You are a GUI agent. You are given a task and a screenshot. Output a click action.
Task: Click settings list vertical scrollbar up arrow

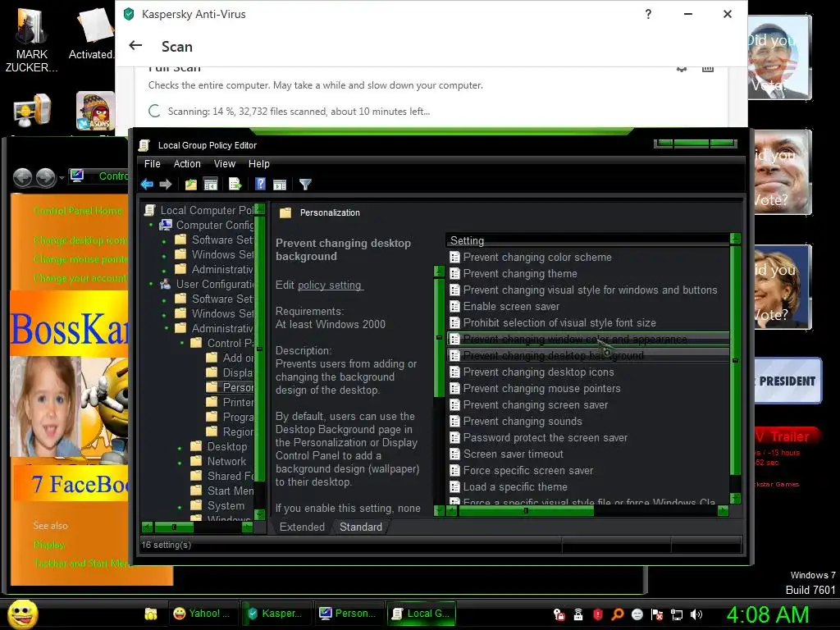coord(735,239)
